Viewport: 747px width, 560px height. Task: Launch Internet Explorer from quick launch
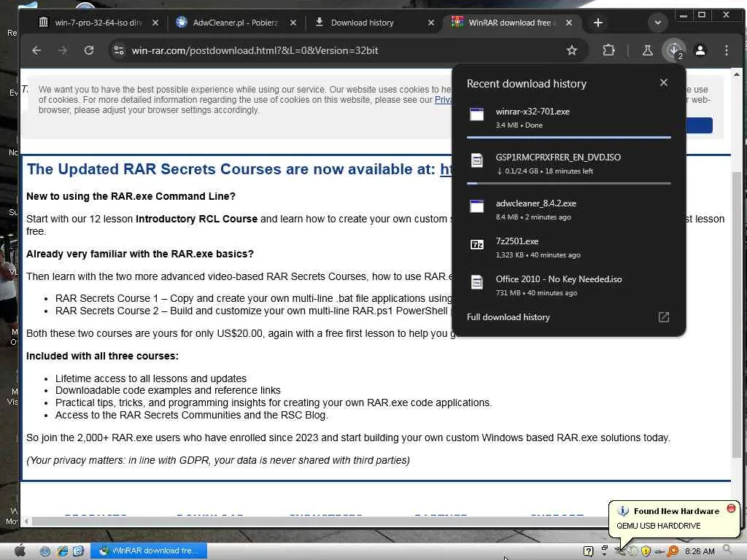[62, 551]
